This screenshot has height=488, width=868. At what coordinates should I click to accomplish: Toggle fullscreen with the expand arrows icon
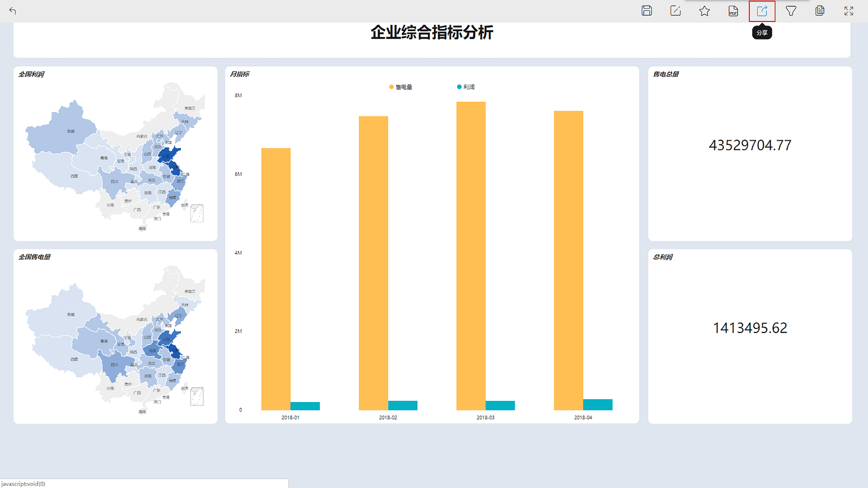pos(849,11)
